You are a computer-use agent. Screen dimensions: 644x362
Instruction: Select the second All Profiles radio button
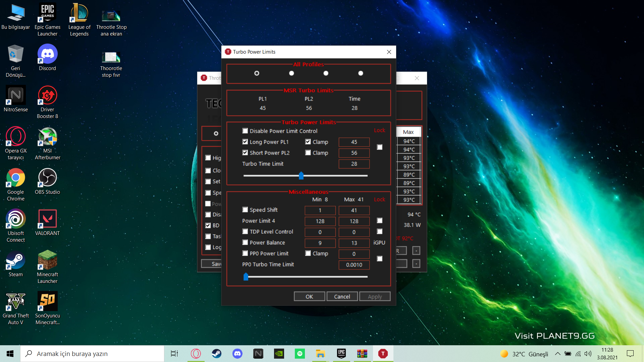coord(291,73)
